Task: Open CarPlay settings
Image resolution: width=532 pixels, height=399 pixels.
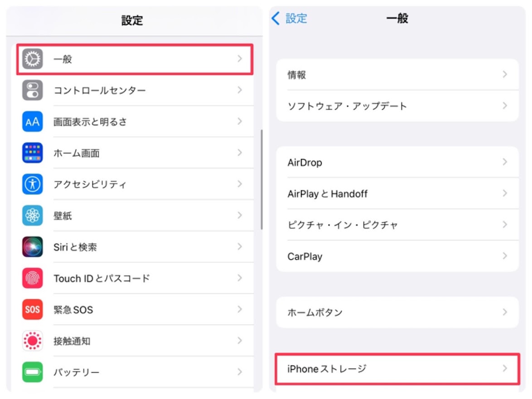Action: tap(397, 256)
